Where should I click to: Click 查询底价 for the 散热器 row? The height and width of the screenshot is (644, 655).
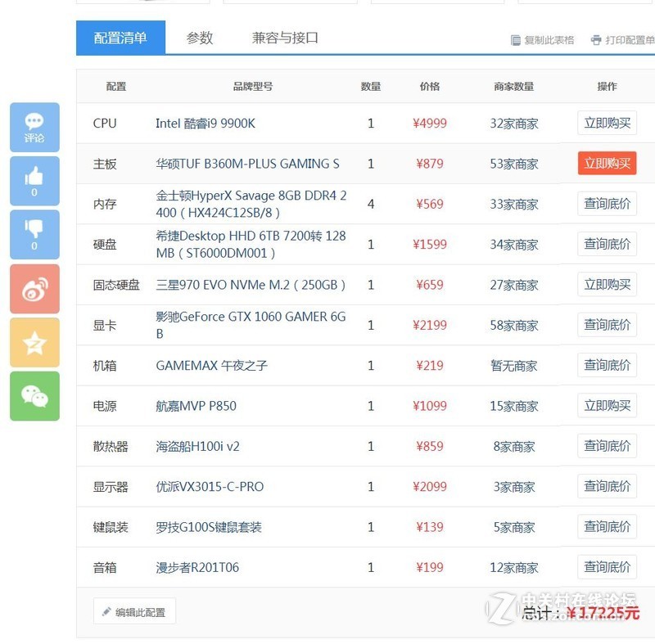coord(607,446)
